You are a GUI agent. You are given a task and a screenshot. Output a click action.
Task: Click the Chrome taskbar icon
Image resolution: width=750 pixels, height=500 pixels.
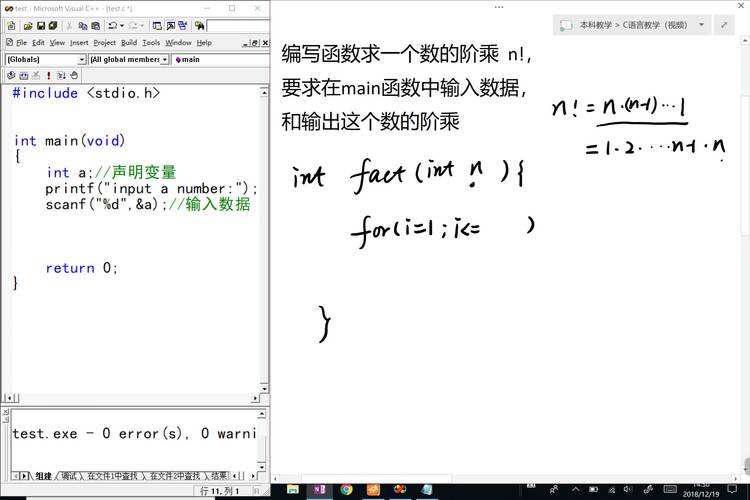tap(346, 489)
